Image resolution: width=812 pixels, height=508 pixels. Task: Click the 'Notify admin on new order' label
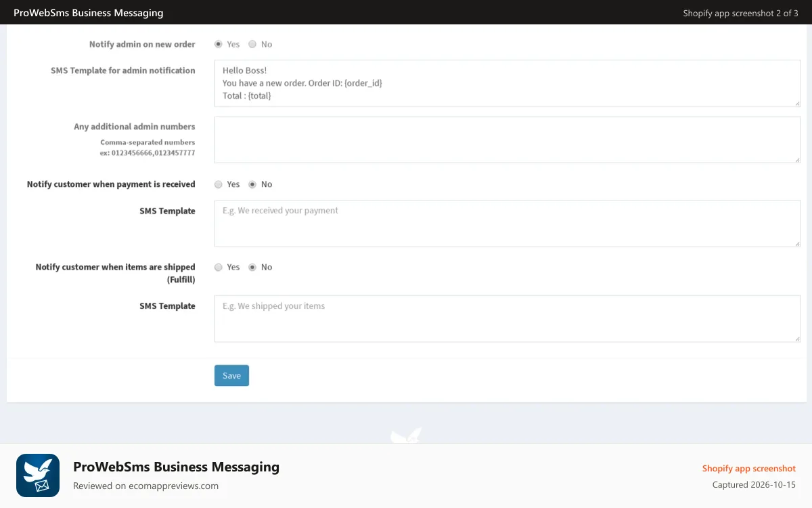click(x=142, y=44)
